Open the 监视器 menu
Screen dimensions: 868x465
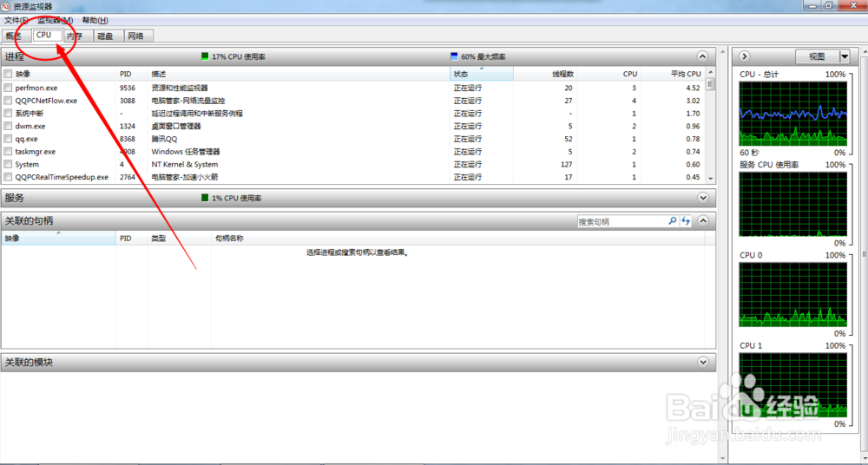tap(55, 21)
